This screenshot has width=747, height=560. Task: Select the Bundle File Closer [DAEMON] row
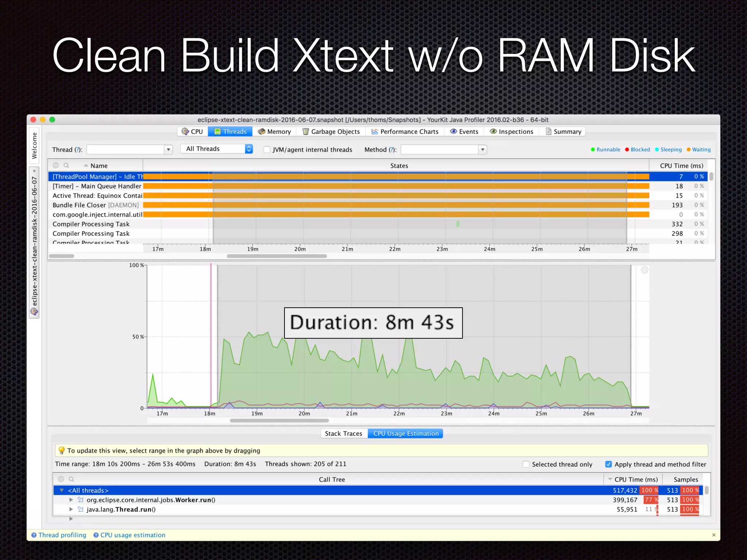click(x=378, y=205)
